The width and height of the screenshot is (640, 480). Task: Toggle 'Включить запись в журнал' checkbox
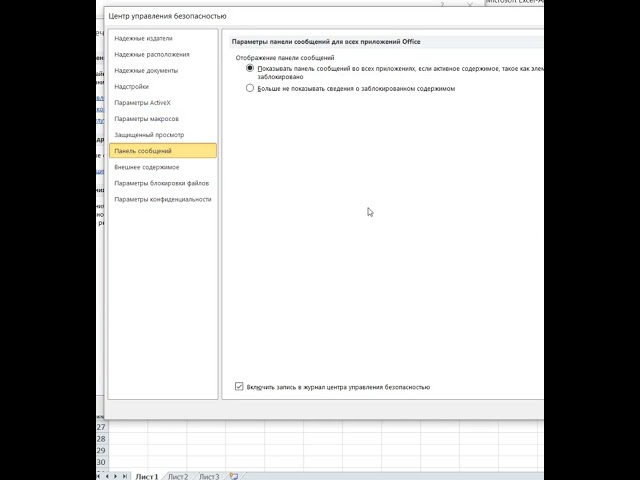point(239,386)
